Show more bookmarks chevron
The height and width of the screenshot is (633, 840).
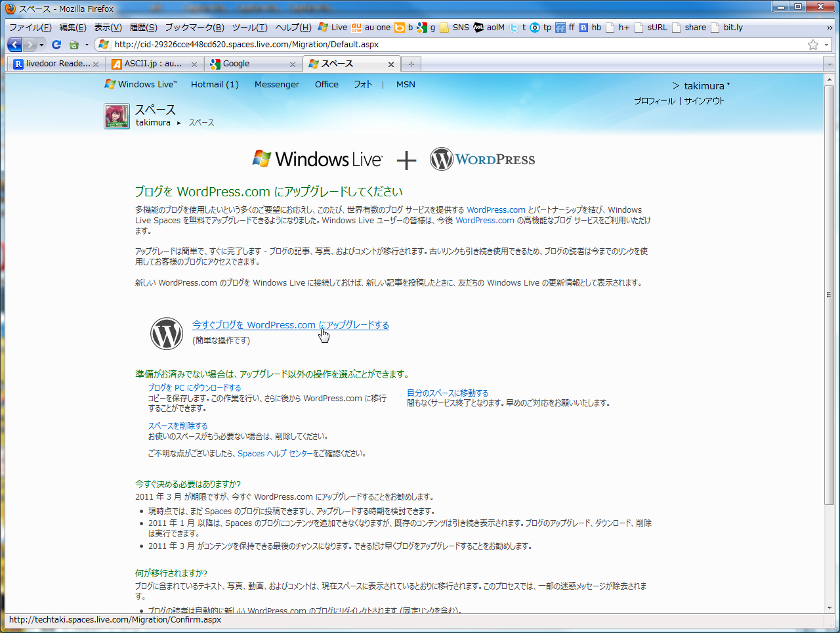(x=829, y=28)
